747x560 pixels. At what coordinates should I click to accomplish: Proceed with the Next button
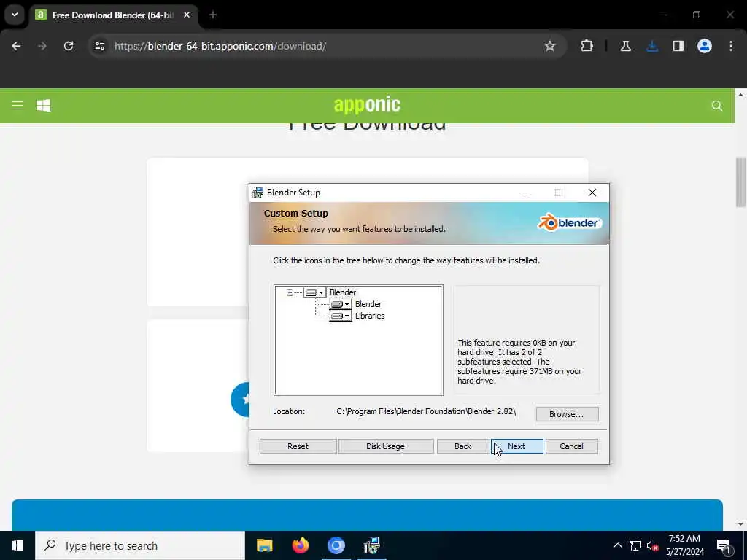coord(517,446)
